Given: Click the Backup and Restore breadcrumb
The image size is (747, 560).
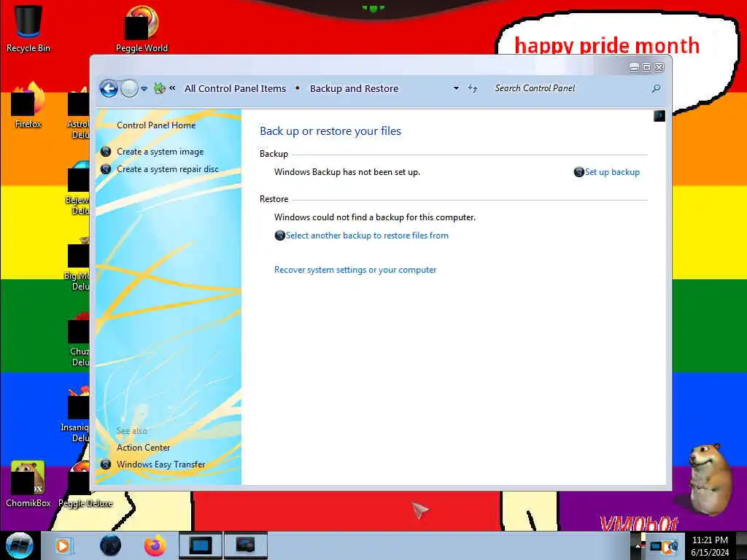Looking at the screenshot, I should (x=354, y=88).
